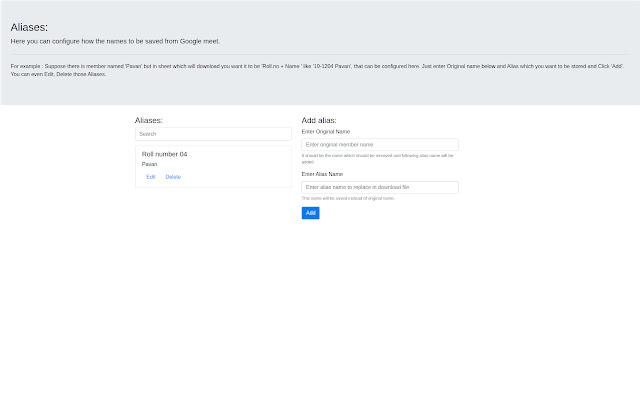Click the 'Pavan' original name text
This screenshot has height=400, width=640.
click(150, 164)
